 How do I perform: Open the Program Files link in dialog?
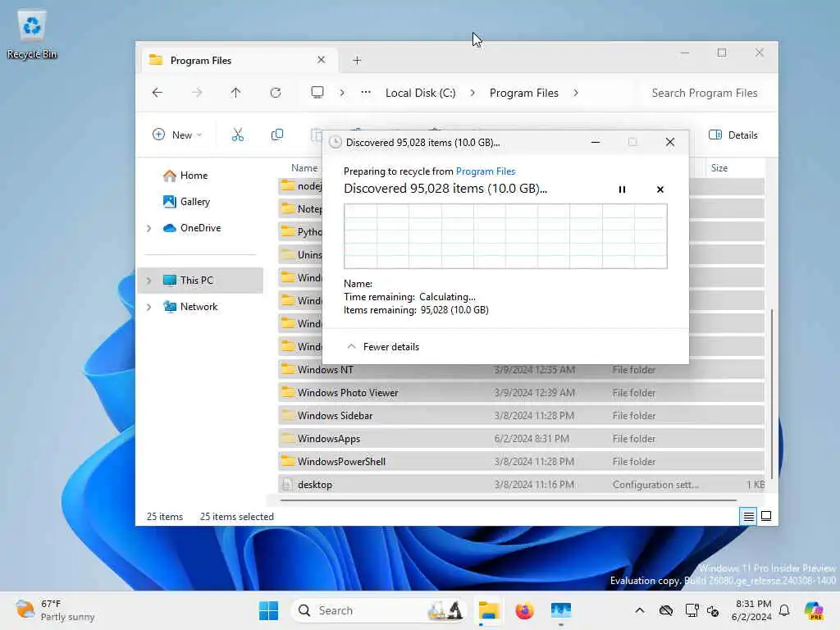coord(486,171)
